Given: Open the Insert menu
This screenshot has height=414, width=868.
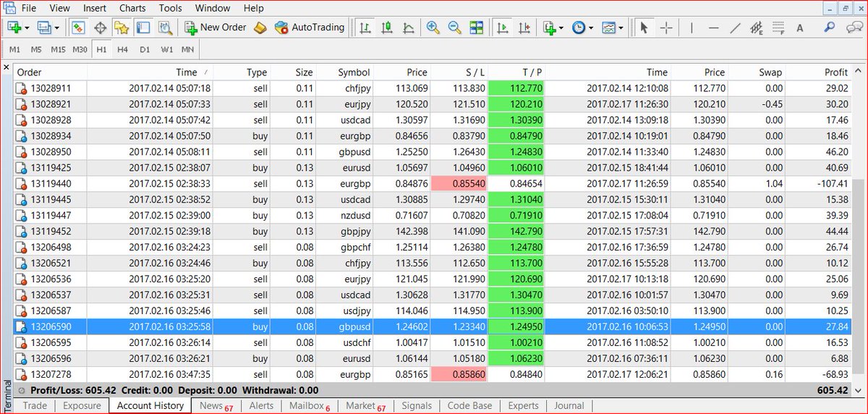Looking at the screenshot, I should (x=94, y=8).
